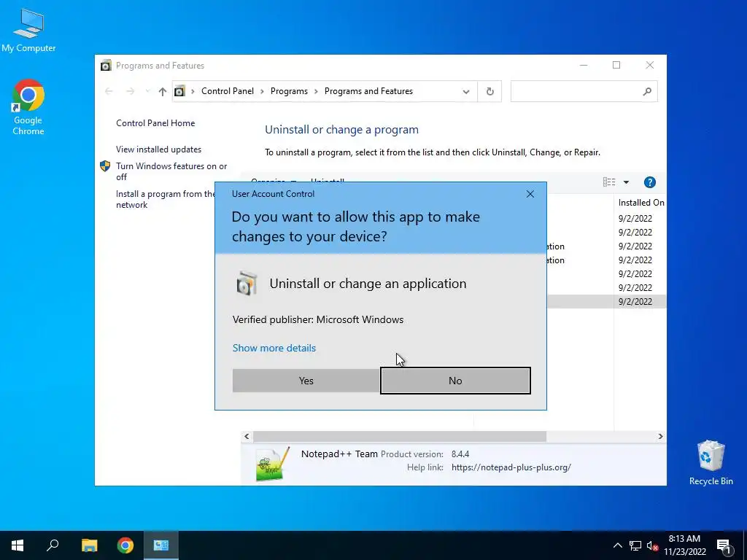Open taskbar search magnifier

pos(53,545)
